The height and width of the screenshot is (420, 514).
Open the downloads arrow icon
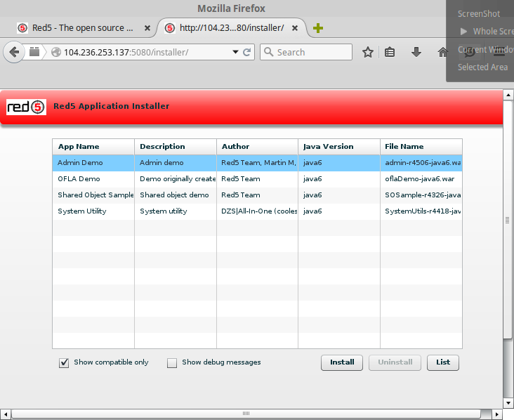[416, 52]
